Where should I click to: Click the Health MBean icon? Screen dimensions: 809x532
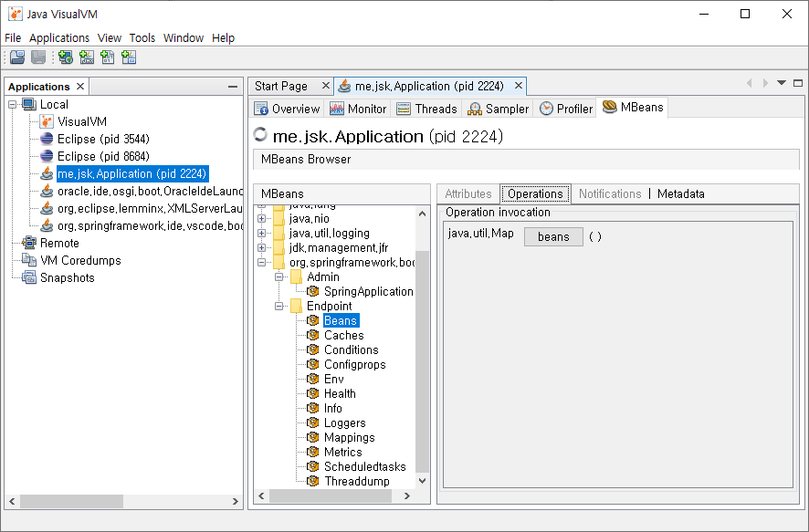click(312, 393)
